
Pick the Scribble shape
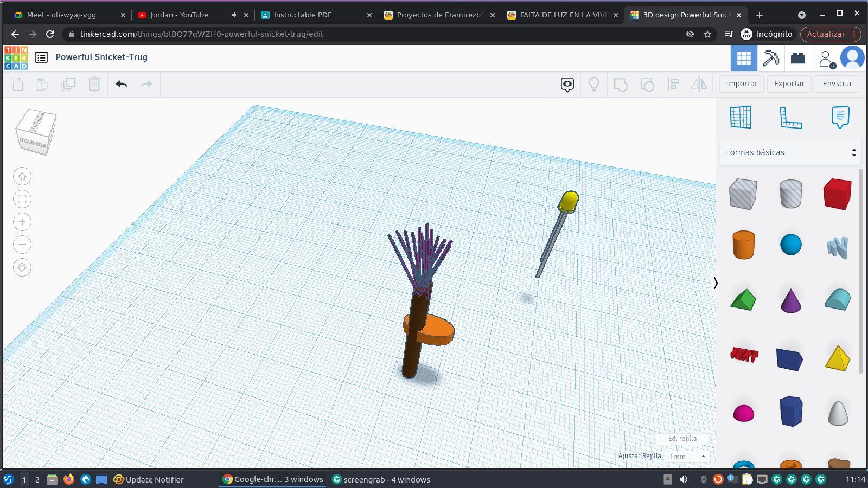coord(838,247)
